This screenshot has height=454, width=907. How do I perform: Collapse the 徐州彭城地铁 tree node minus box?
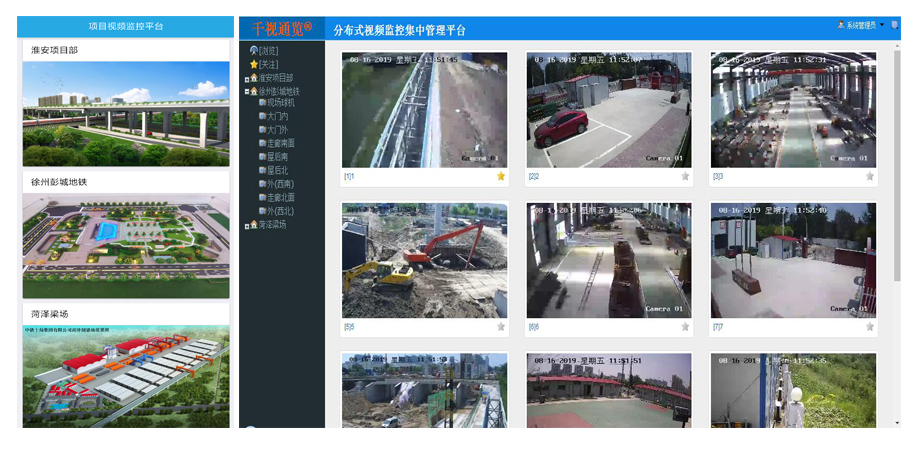(247, 92)
